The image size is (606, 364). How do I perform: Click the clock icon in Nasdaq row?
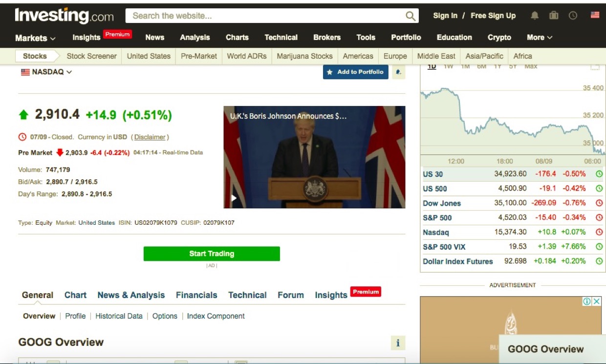pyautogui.click(x=599, y=233)
